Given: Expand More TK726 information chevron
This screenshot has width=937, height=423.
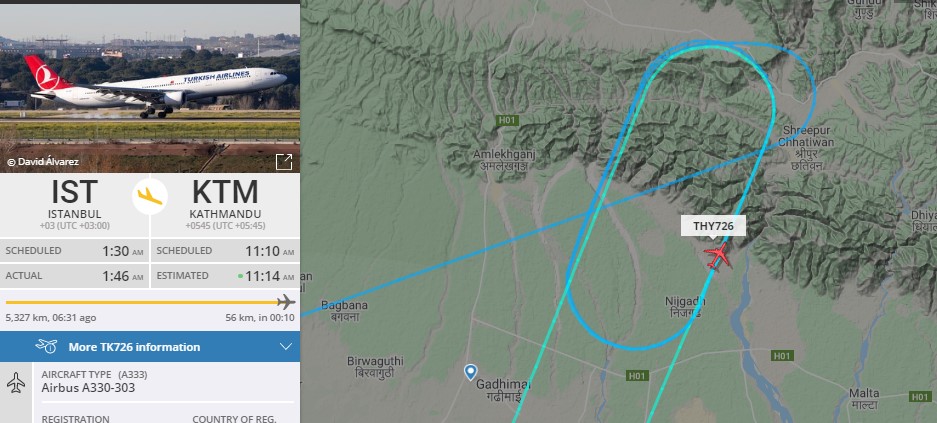Looking at the screenshot, I should 286,347.
